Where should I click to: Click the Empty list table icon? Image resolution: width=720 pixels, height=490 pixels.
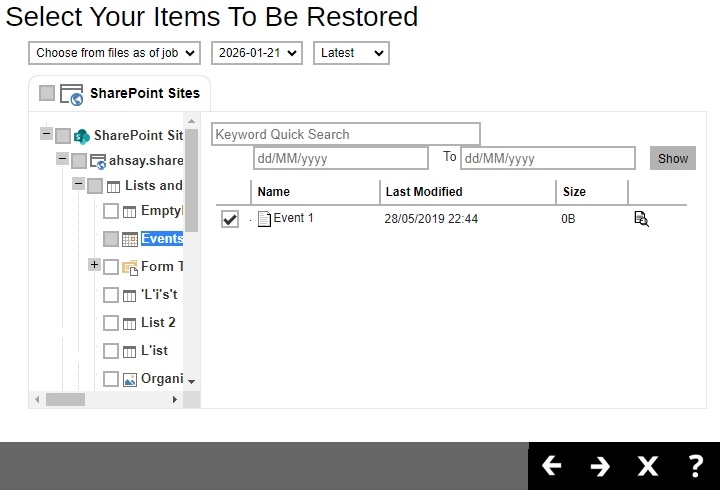(x=129, y=212)
